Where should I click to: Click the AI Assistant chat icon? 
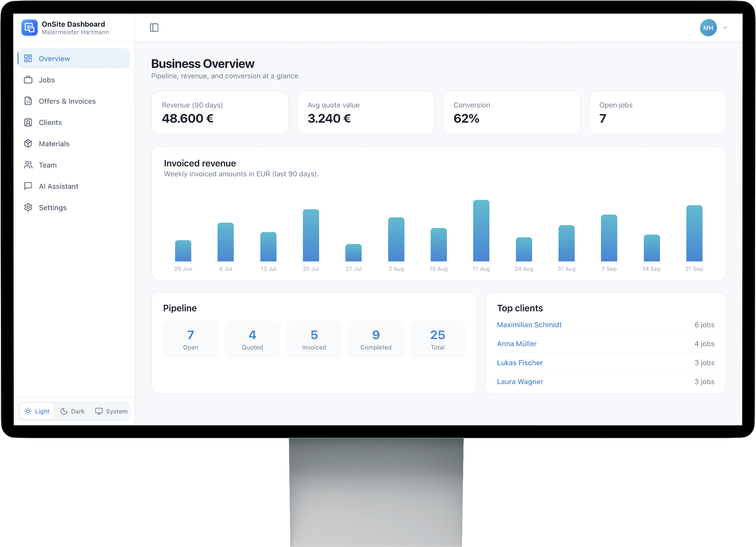(x=28, y=186)
